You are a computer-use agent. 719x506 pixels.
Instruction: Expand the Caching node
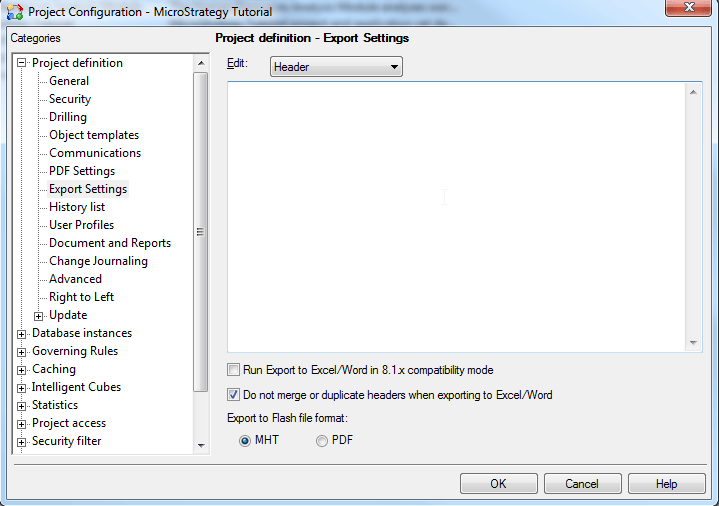22,370
